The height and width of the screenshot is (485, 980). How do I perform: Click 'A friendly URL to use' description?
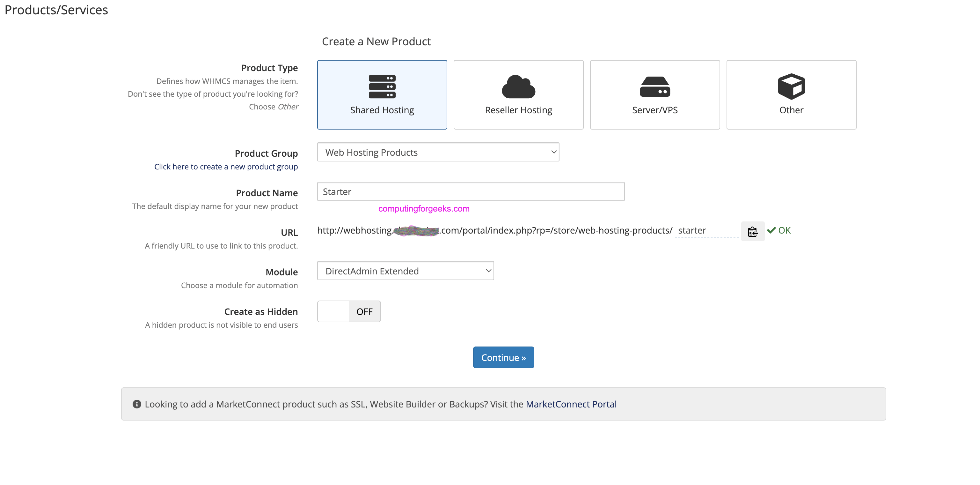(222, 246)
